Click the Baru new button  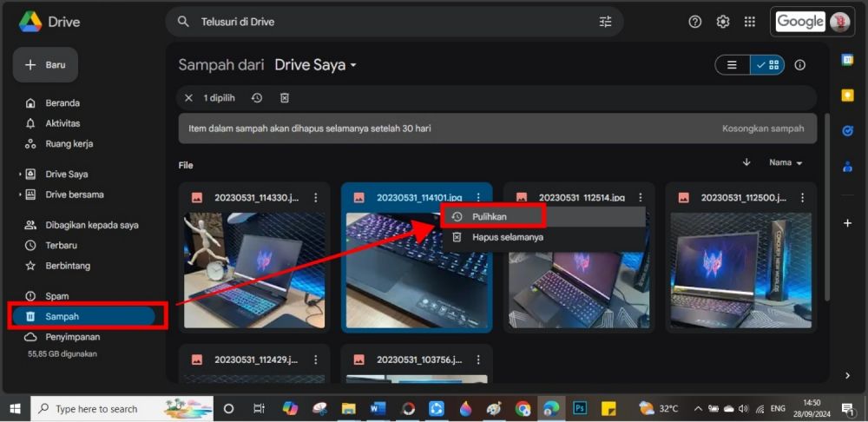[x=45, y=65]
